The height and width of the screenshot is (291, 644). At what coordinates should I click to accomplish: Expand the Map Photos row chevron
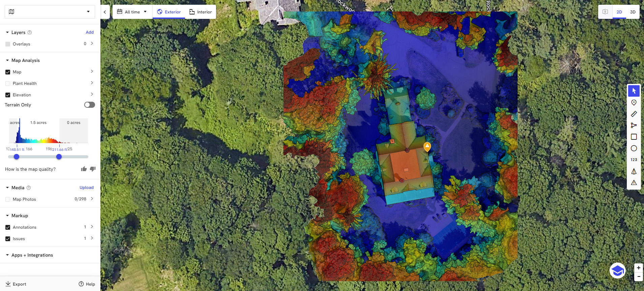92,199
